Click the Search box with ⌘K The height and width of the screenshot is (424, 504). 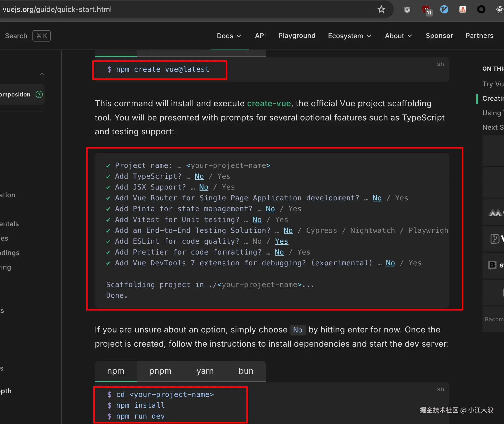[x=27, y=36]
